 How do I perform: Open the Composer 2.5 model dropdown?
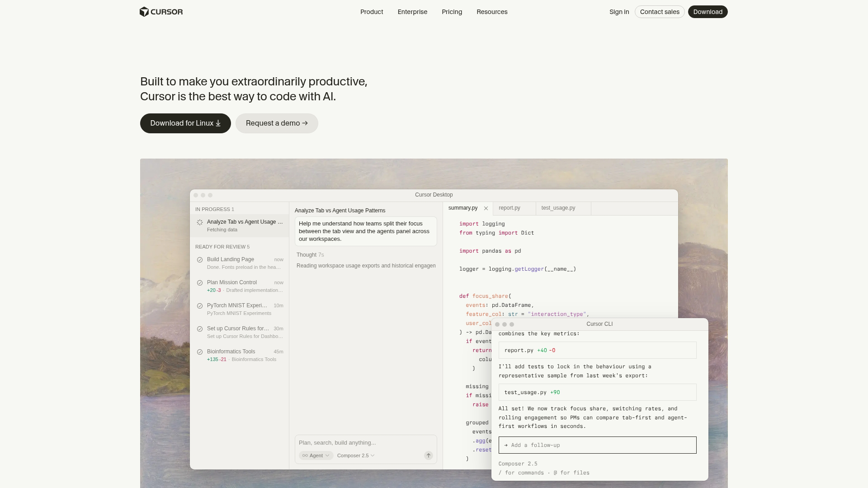point(356,455)
